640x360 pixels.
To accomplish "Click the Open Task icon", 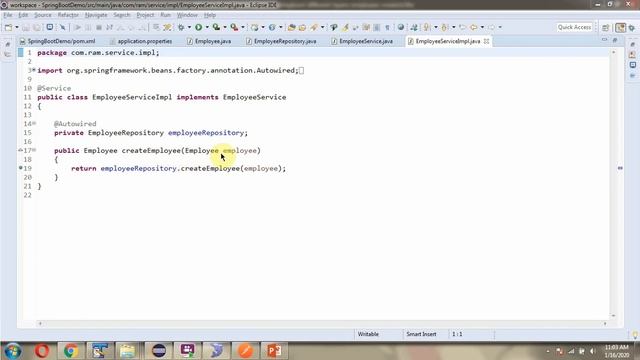I will 302,27.
